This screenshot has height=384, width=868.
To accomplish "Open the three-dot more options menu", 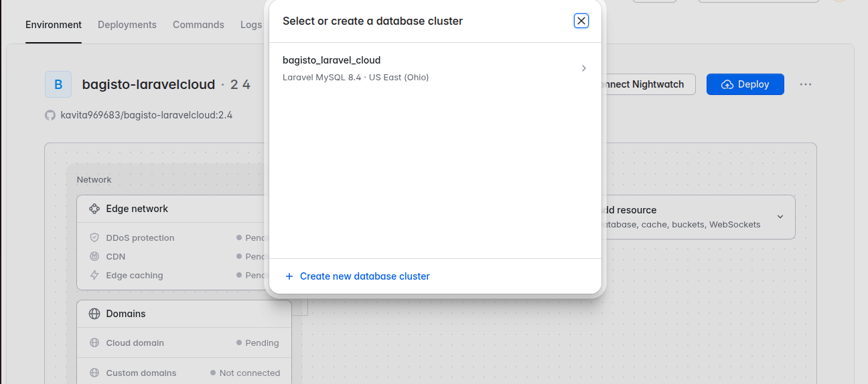I will point(806,84).
